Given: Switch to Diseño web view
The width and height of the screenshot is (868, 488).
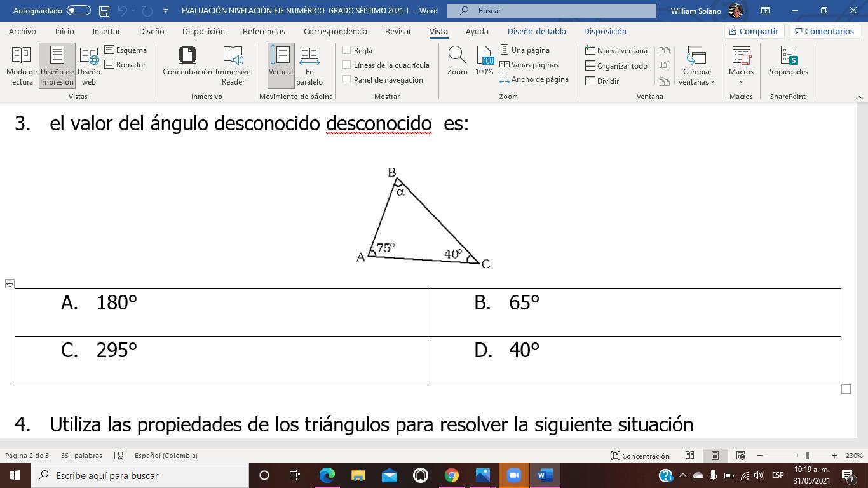Looking at the screenshot, I should (89, 65).
